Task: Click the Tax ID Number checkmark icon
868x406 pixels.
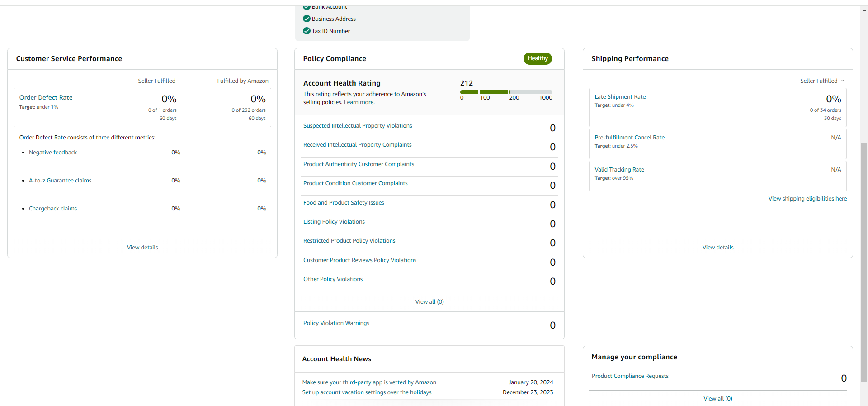Action: pos(307,31)
